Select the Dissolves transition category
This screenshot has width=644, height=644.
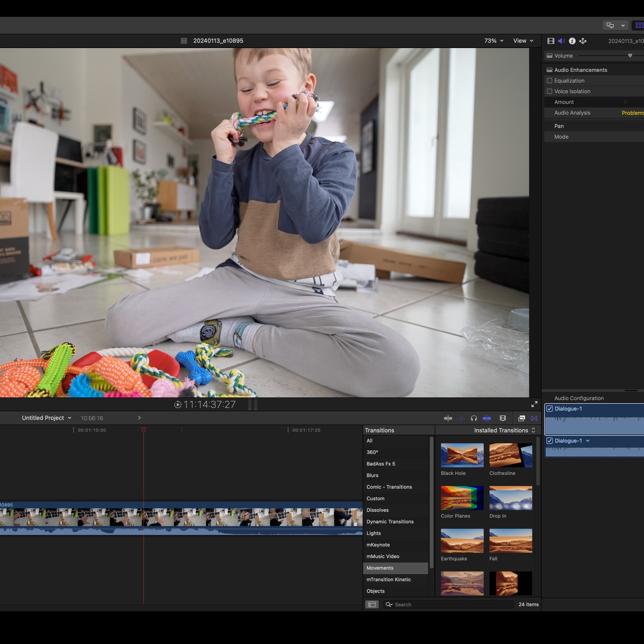tap(377, 510)
